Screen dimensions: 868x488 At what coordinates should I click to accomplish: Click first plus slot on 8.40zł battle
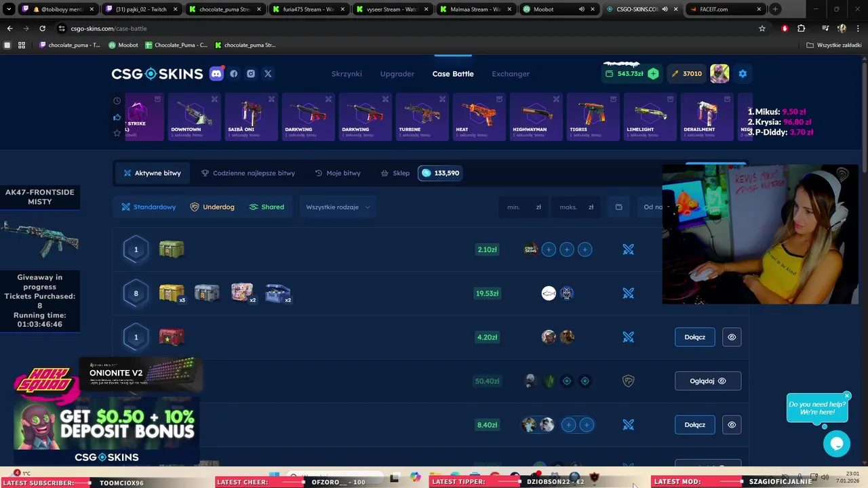(x=568, y=425)
